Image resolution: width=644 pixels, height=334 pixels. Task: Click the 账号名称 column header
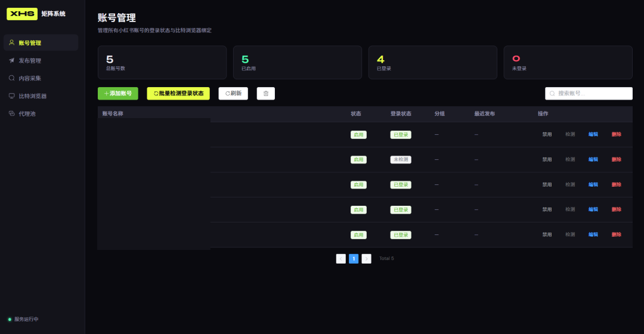113,113
